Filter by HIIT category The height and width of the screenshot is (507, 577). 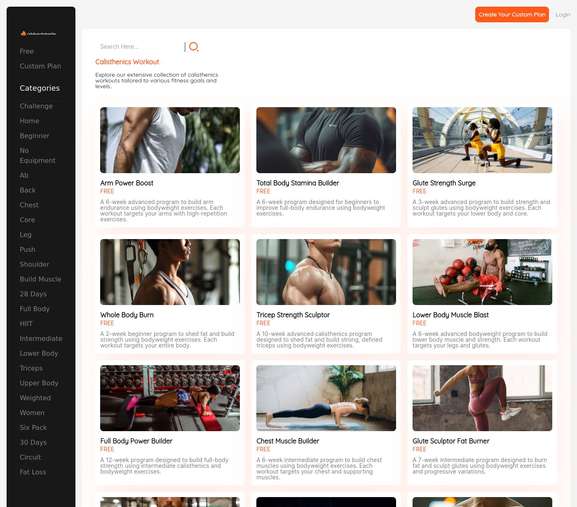click(26, 324)
